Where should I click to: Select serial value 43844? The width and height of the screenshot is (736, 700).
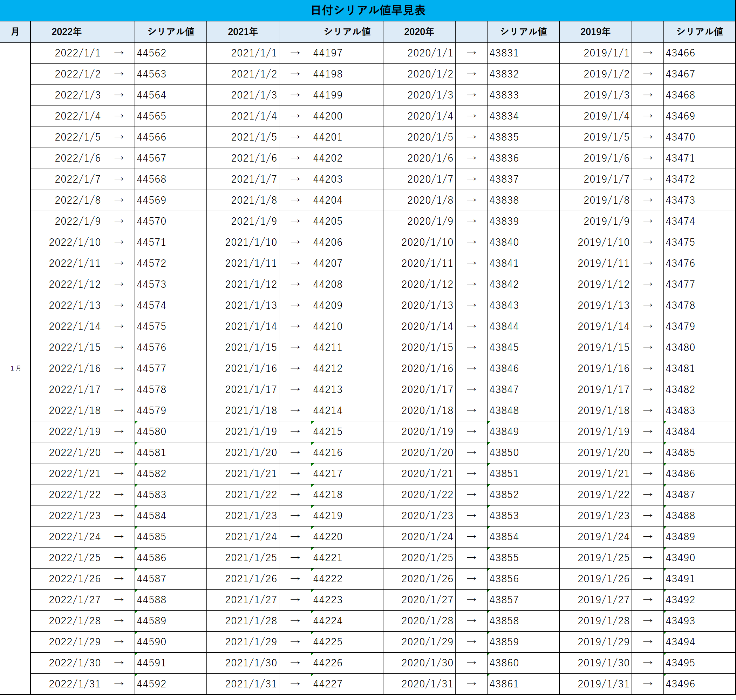click(x=523, y=326)
